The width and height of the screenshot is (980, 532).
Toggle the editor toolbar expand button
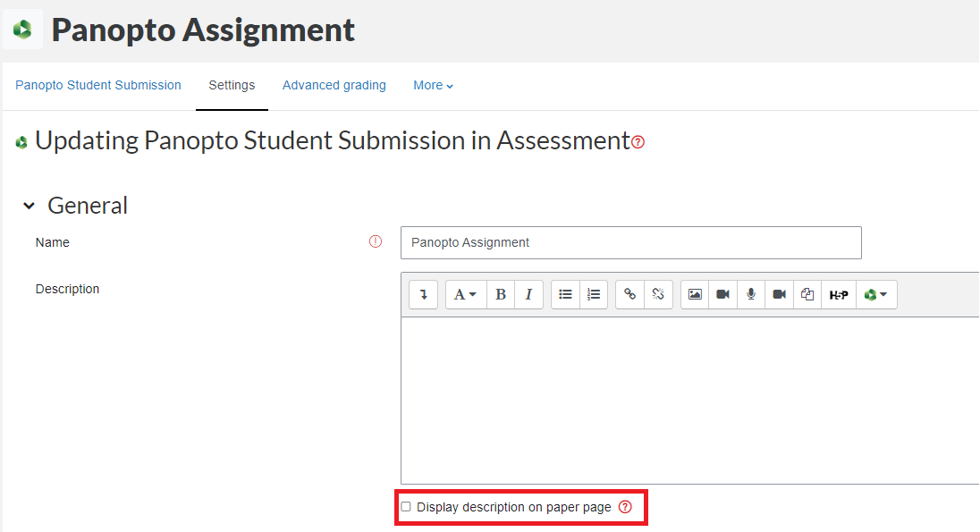(423, 294)
